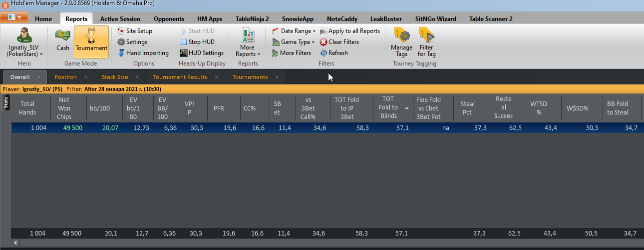644x250 pixels.
Task: Sort by Flop Fold vs Cbet column
Action: coord(433,108)
